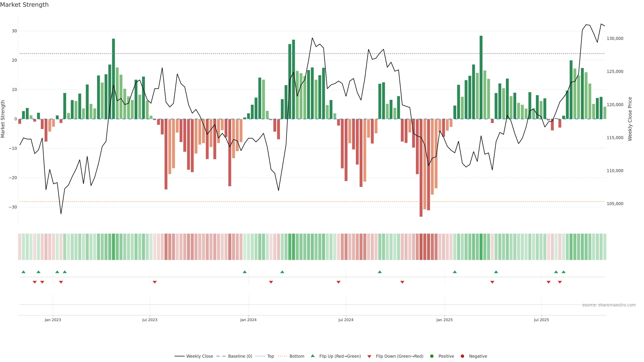
Task: Click the last Flip Down marker on the right
Action: (x=560, y=282)
